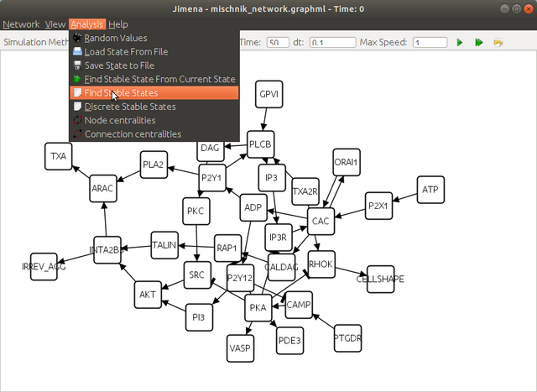The height and width of the screenshot is (392, 537).
Task: Select the CALDAG node
Action: pyautogui.click(x=282, y=267)
